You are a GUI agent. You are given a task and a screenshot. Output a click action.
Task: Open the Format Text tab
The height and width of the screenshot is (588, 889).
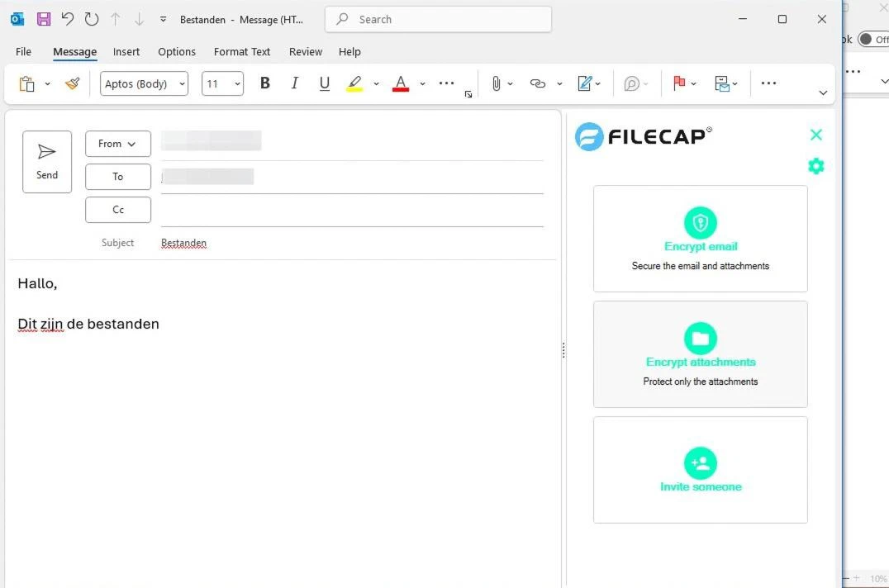point(242,51)
